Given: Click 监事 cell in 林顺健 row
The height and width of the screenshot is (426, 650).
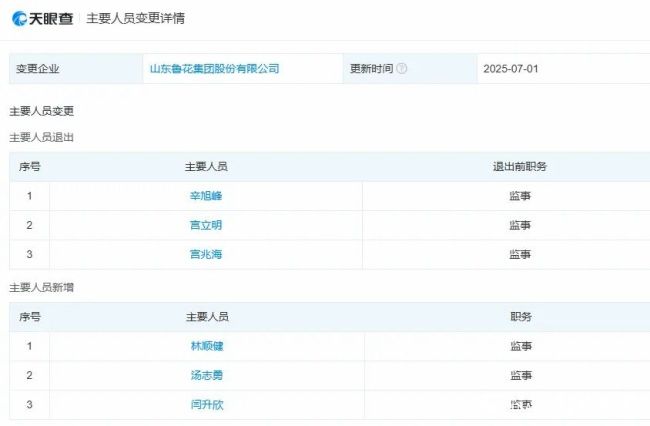Looking at the screenshot, I should pyautogui.click(x=521, y=346).
